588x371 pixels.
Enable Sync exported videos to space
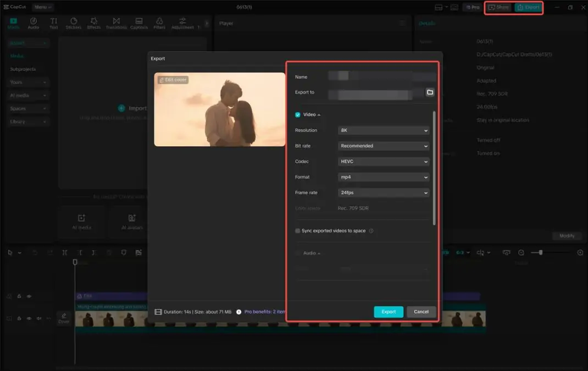tap(298, 231)
